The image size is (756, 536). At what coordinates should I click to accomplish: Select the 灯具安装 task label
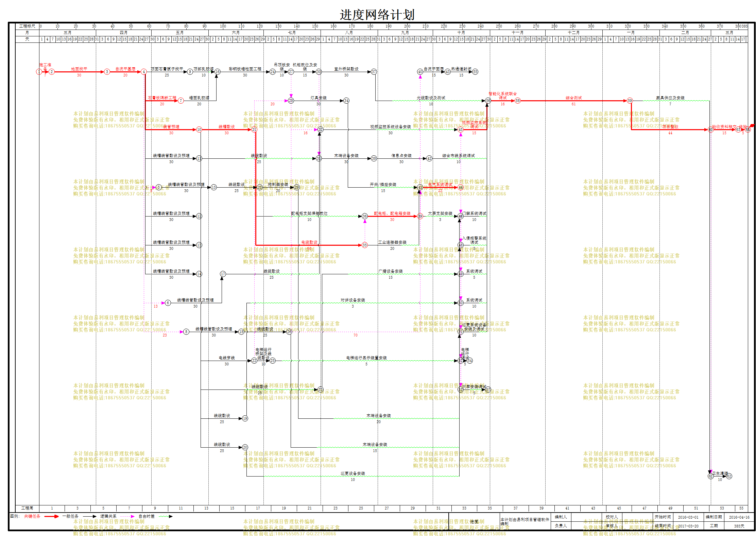click(319, 98)
